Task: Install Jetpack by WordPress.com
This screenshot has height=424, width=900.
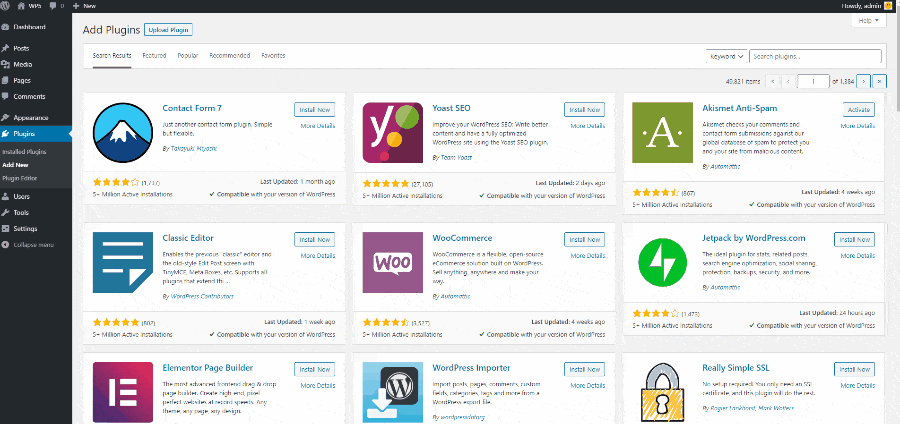Action: point(854,239)
